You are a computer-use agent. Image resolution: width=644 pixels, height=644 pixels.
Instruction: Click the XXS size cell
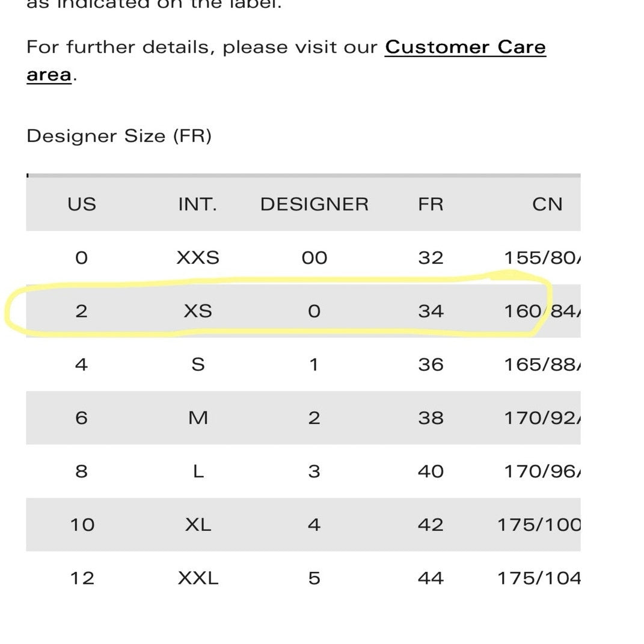point(198,258)
